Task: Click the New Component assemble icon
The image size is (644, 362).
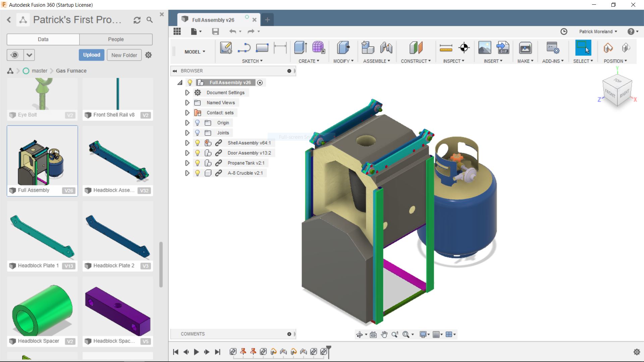Action: pyautogui.click(x=368, y=48)
